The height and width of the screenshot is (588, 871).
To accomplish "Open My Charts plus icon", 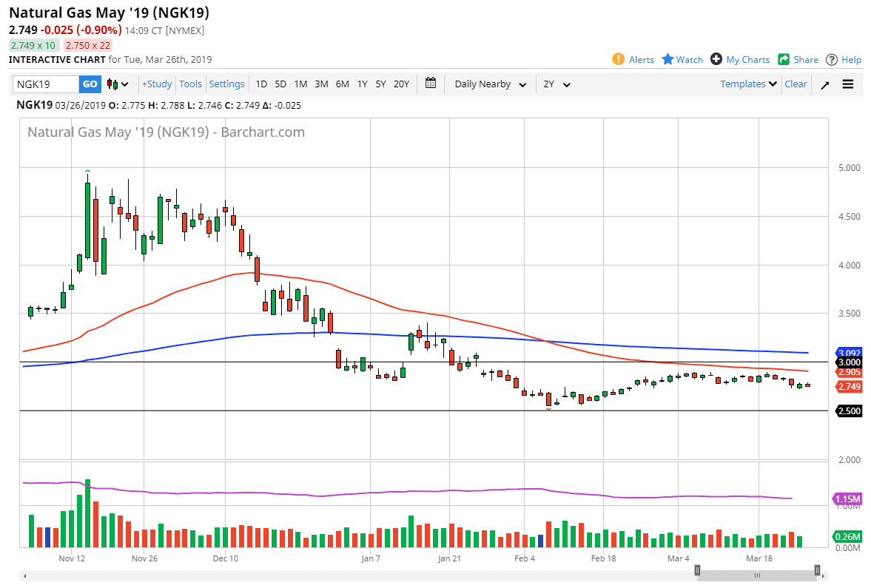I will click(x=716, y=59).
